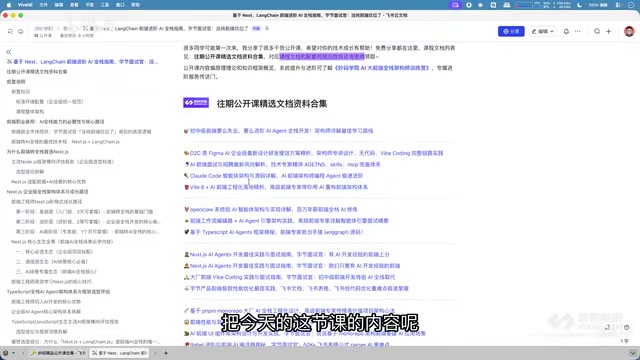Toggle the sidebar navigation icon beside home
Screen dimensions: 640x360
click(10, 31)
